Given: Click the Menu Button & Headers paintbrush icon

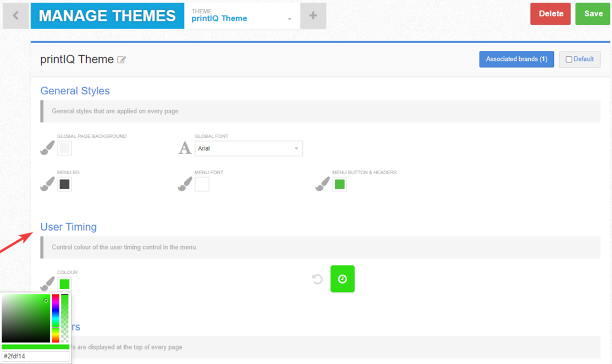Looking at the screenshot, I should pyautogui.click(x=322, y=184).
